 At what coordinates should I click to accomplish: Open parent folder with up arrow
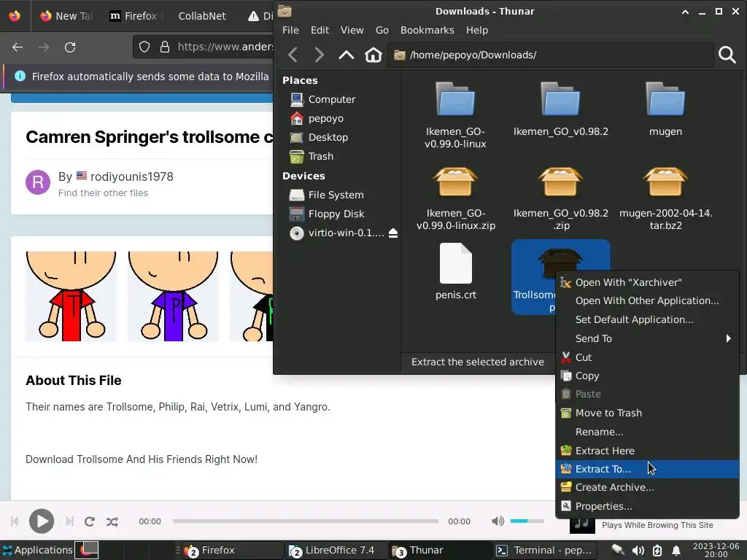(347, 55)
